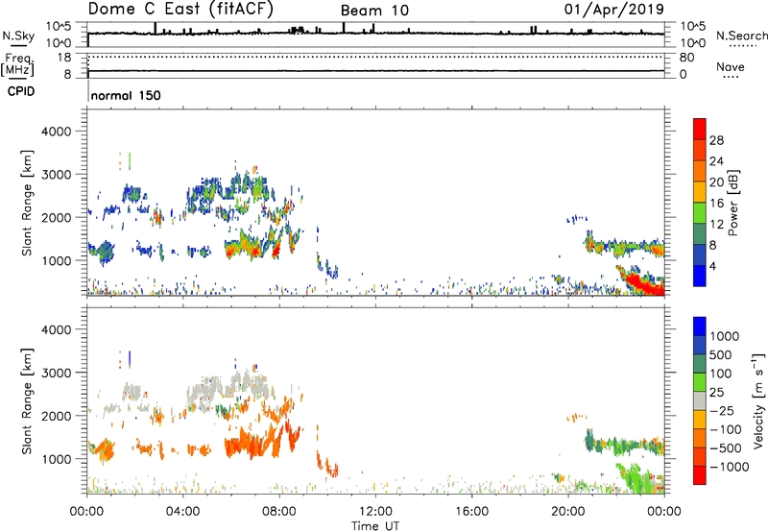This screenshot has height=532, width=768.
Task: Click the "Power [dB]" colorbar title
Action: (x=732, y=203)
